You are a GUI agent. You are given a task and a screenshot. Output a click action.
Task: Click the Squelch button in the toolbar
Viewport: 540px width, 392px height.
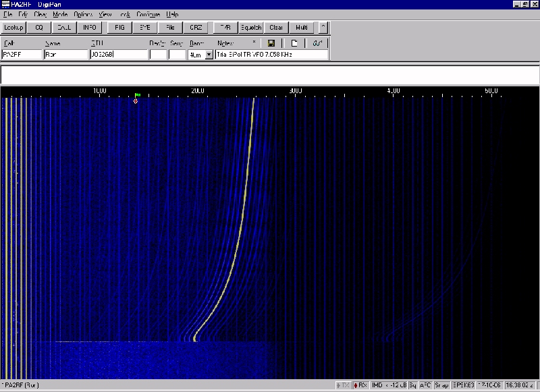[250, 28]
